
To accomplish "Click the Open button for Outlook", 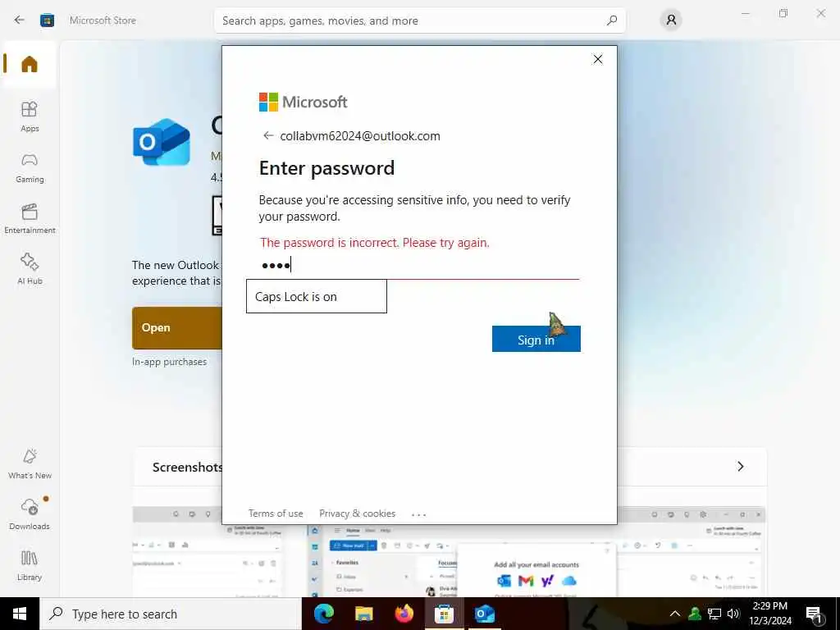I will pyautogui.click(x=177, y=328).
